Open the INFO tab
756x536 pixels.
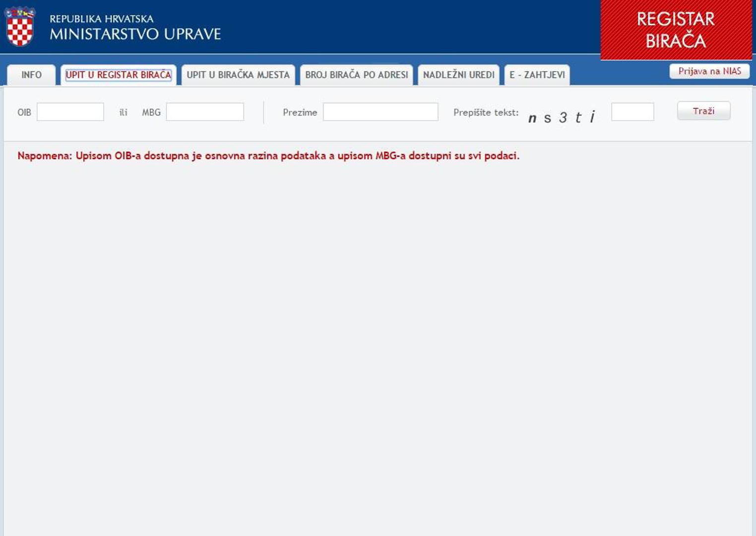(x=31, y=75)
